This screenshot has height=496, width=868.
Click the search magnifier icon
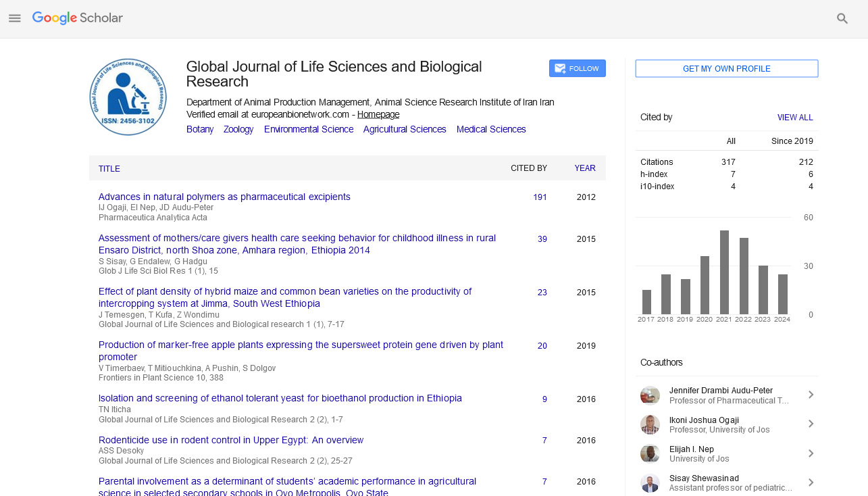842,18
